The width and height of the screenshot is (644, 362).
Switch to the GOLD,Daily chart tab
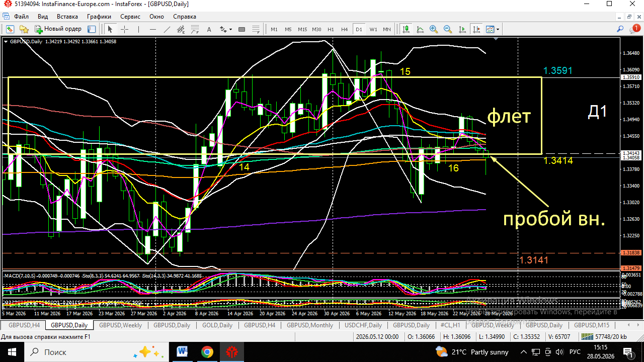(x=217, y=325)
